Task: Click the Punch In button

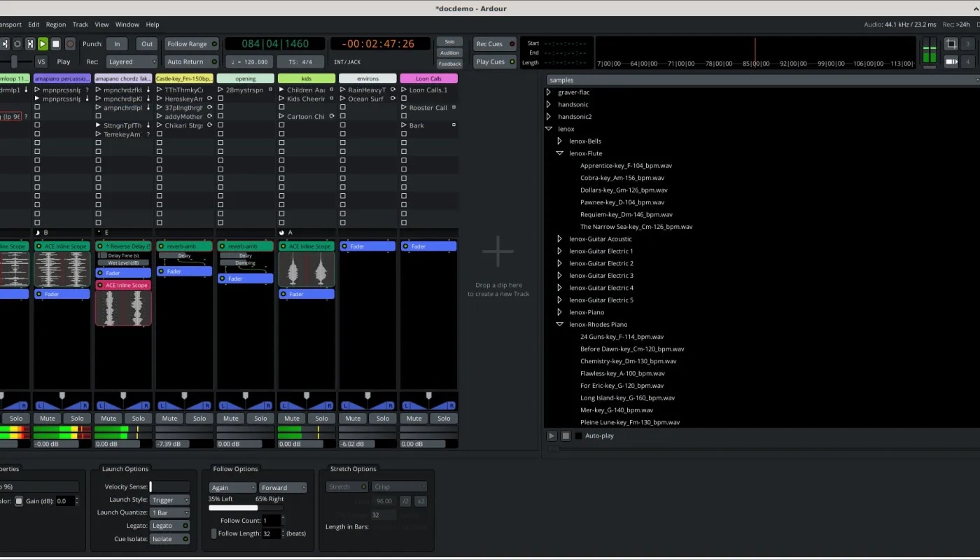Action: pyautogui.click(x=117, y=44)
